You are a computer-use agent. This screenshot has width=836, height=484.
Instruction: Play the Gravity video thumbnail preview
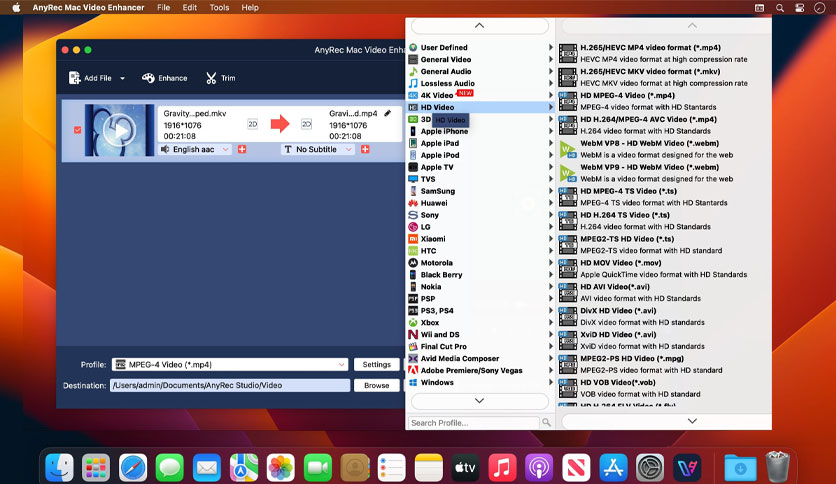119,130
